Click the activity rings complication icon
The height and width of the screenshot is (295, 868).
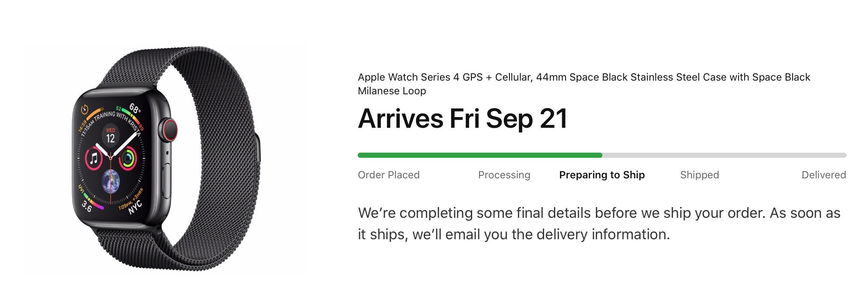127,159
